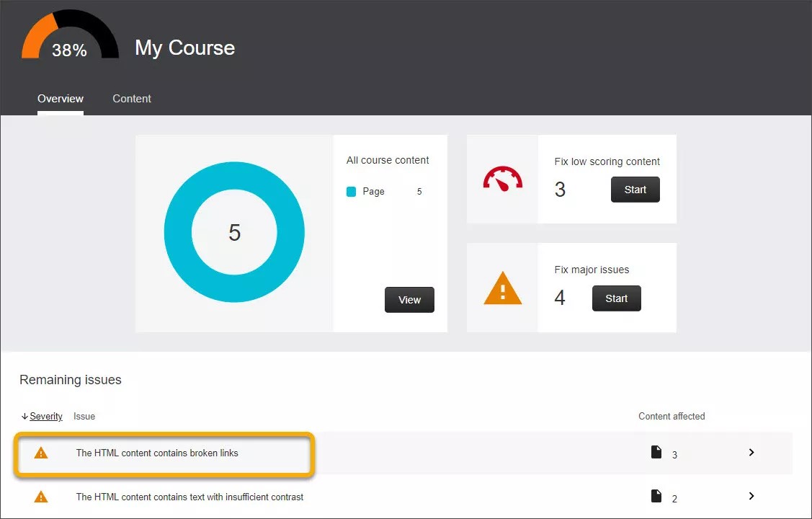Screen dimensions: 812x519
Task: Switch to the Content tab
Action: [131, 99]
